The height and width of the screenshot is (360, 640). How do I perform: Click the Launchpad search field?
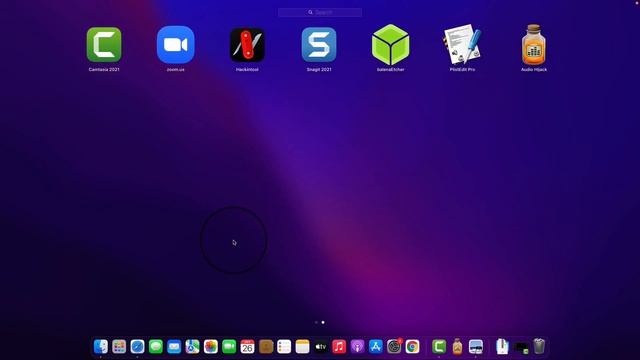[320, 12]
